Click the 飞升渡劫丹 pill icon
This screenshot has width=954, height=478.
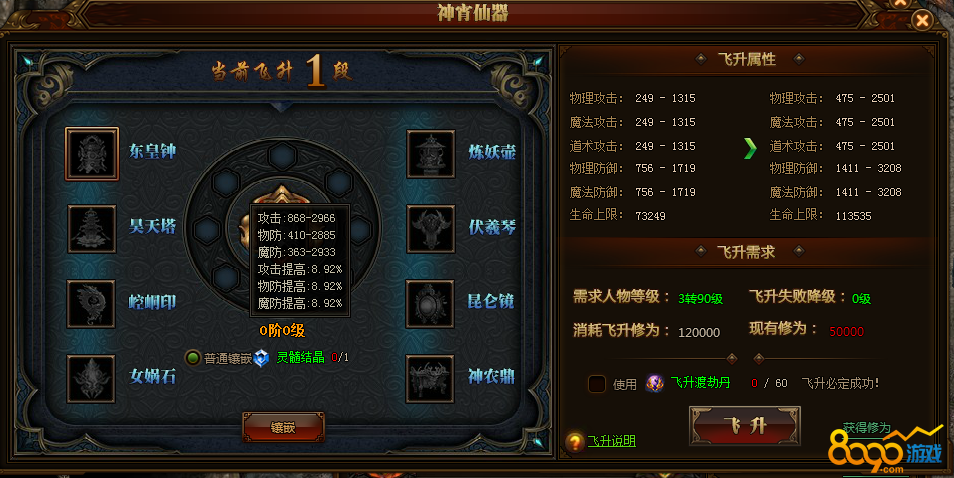[x=655, y=383]
